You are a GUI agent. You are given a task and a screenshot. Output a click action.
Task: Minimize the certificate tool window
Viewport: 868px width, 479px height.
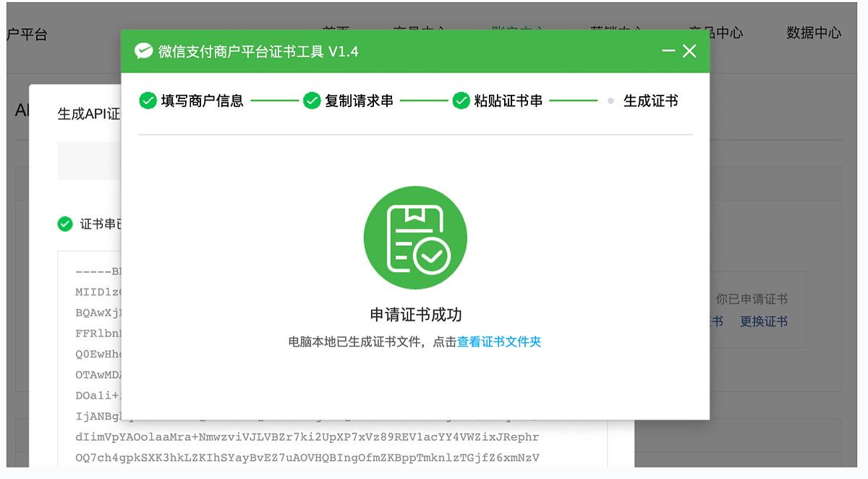click(x=668, y=51)
